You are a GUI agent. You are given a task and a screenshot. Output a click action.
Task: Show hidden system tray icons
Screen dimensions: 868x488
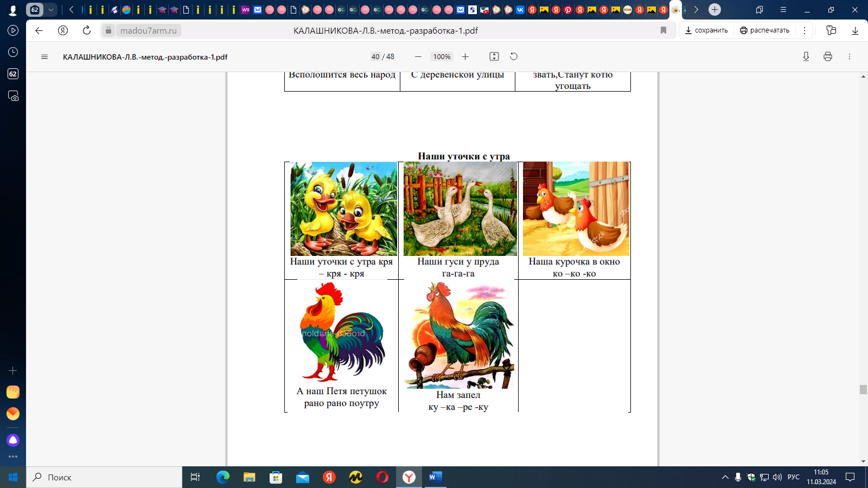click(x=725, y=477)
